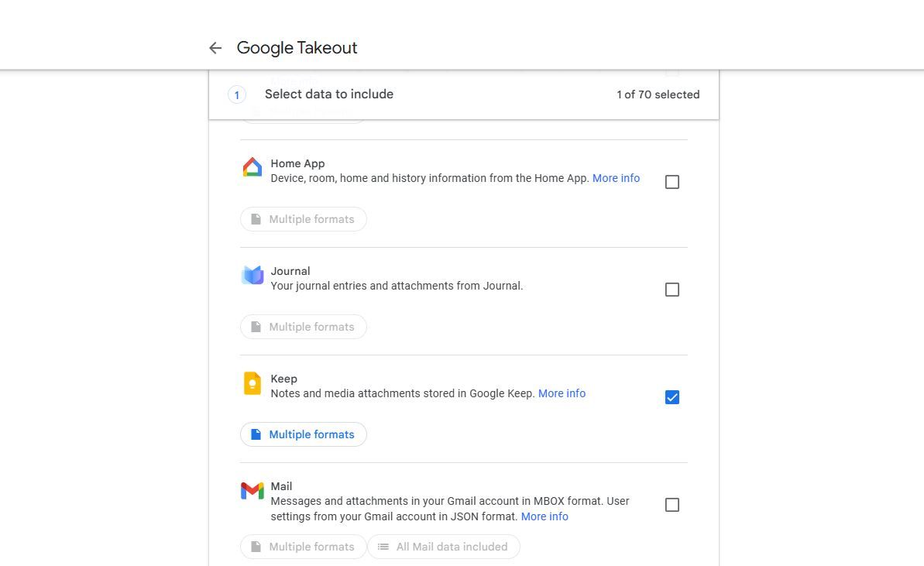This screenshot has width=924, height=566.
Task: Click the Google Keep icon
Action: tap(252, 384)
